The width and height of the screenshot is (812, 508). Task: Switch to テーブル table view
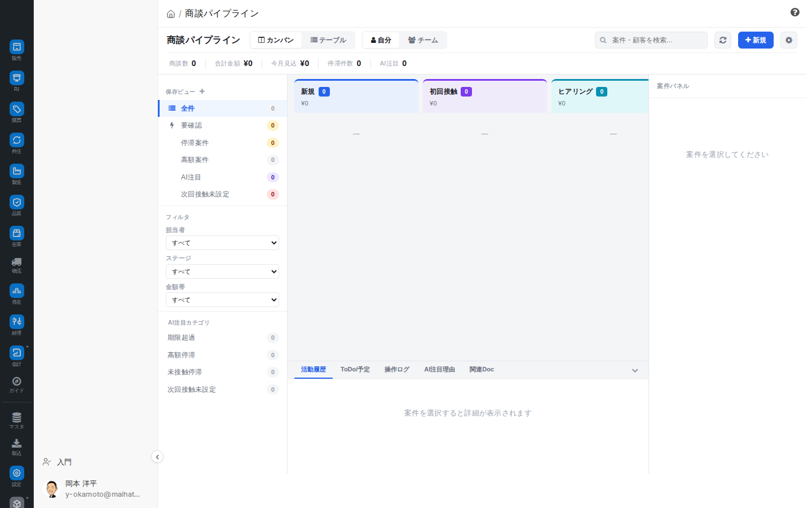[x=328, y=40]
